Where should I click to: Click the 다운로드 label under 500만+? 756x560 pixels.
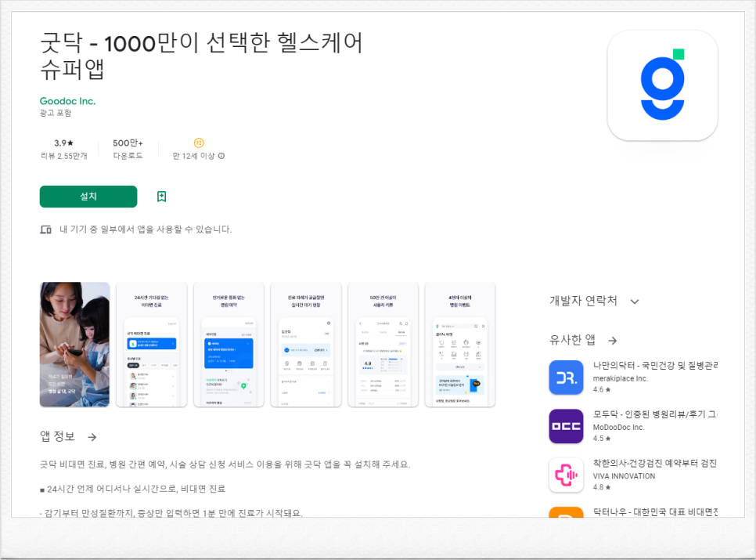[x=128, y=156]
